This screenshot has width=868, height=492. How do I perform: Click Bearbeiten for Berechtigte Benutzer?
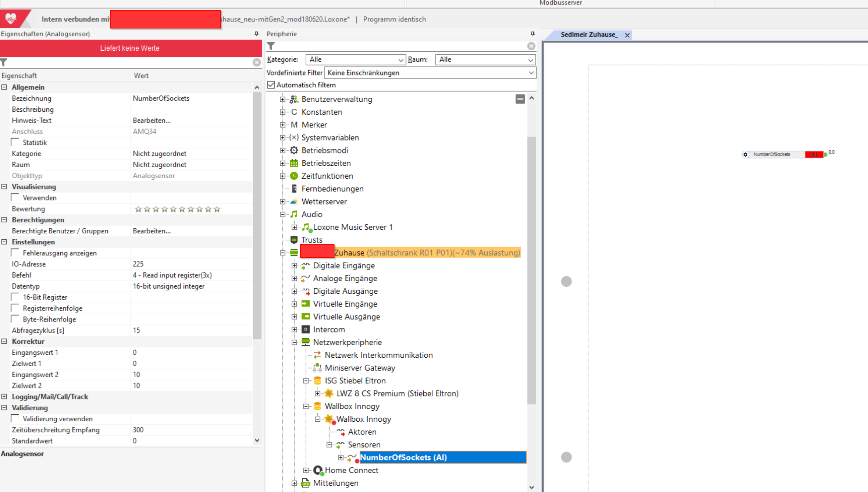tap(152, 231)
